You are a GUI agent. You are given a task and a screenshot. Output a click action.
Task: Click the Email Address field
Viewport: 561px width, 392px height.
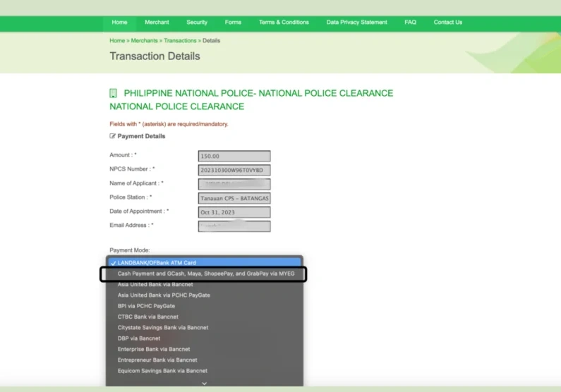(234, 226)
